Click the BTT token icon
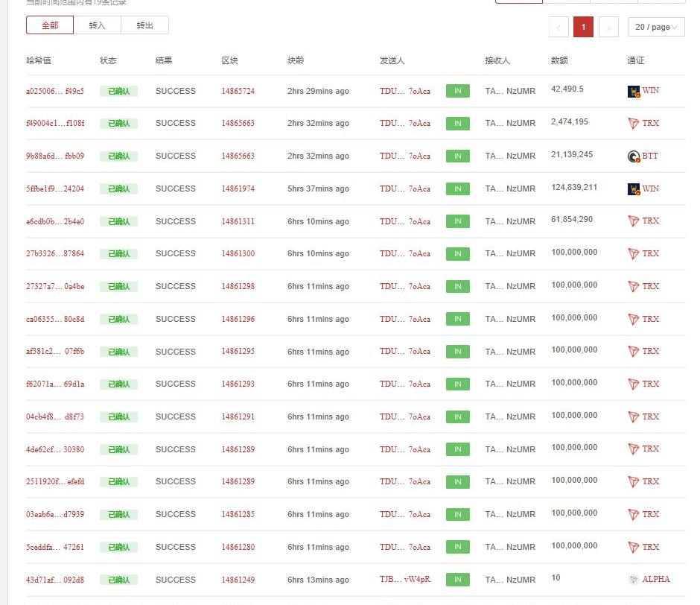The height and width of the screenshot is (605, 700). [x=634, y=156]
